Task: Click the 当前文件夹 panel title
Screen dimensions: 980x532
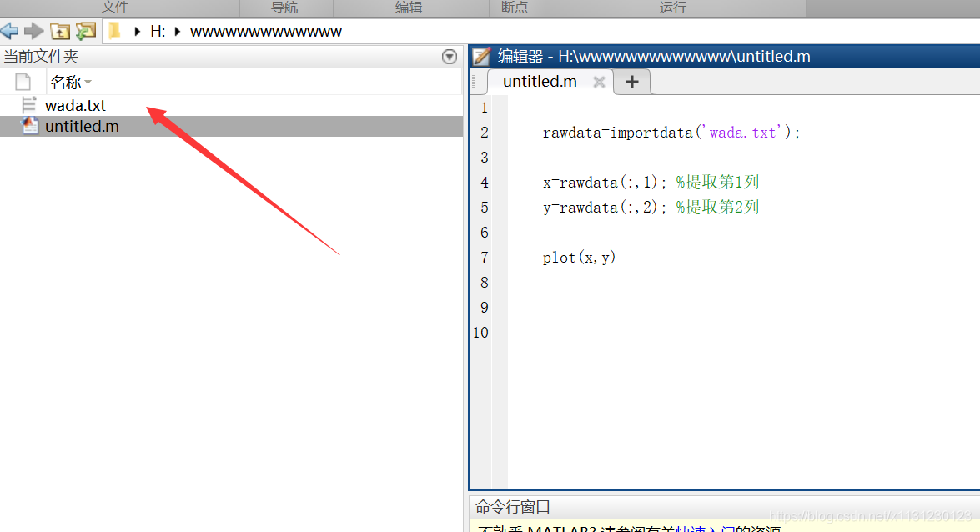Action: pyautogui.click(x=41, y=56)
